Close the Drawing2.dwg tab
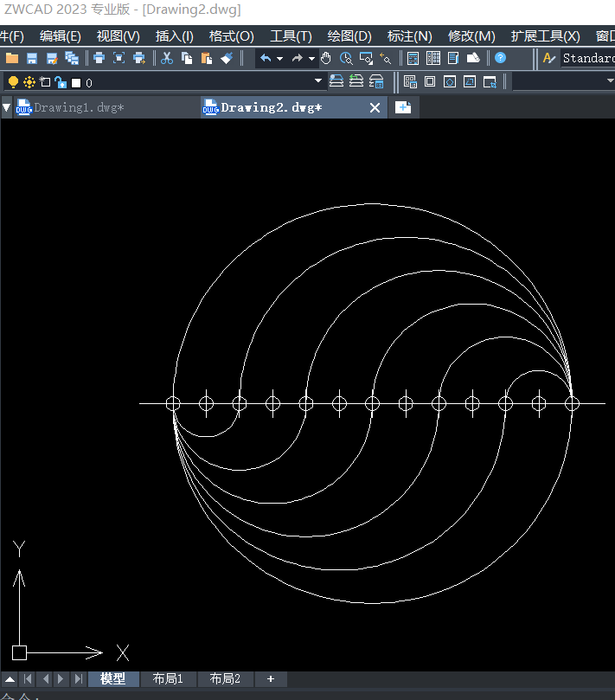Viewport: 615px width, 700px height. coord(375,107)
